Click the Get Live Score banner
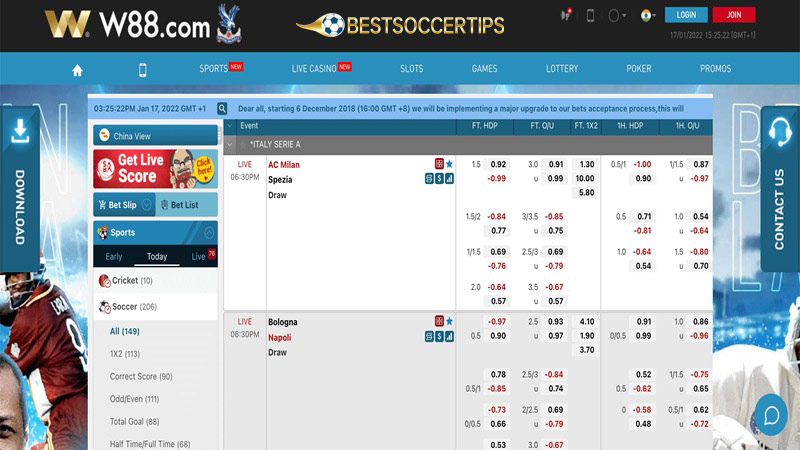The width and height of the screenshot is (800, 450). click(156, 169)
